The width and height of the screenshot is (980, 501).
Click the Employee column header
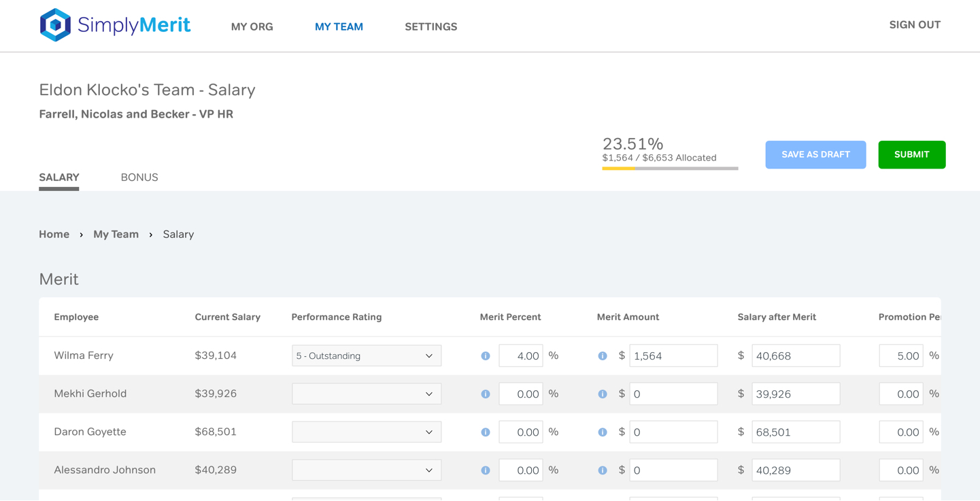click(x=76, y=317)
